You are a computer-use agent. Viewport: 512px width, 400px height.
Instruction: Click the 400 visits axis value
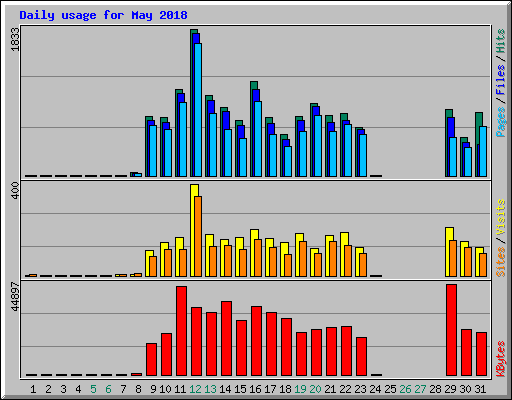pyautogui.click(x=15, y=191)
